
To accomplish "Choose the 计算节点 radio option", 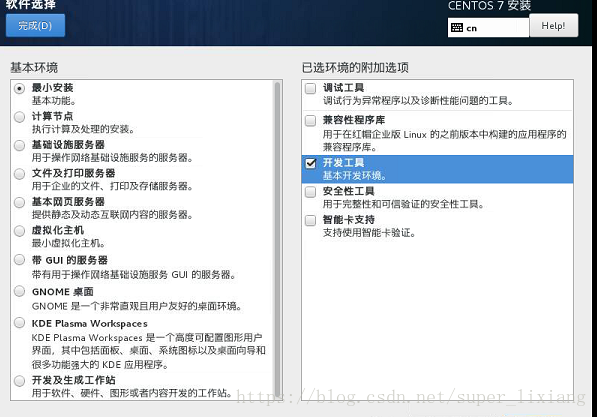I will (19, 117).
